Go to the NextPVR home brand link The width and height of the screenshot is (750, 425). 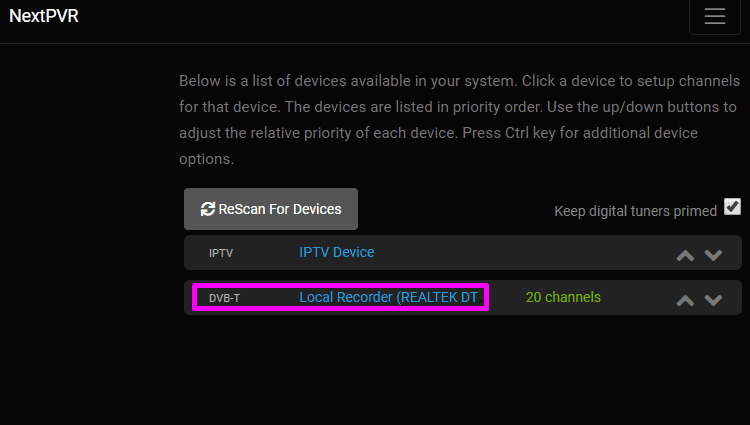(x=44, y=16)
